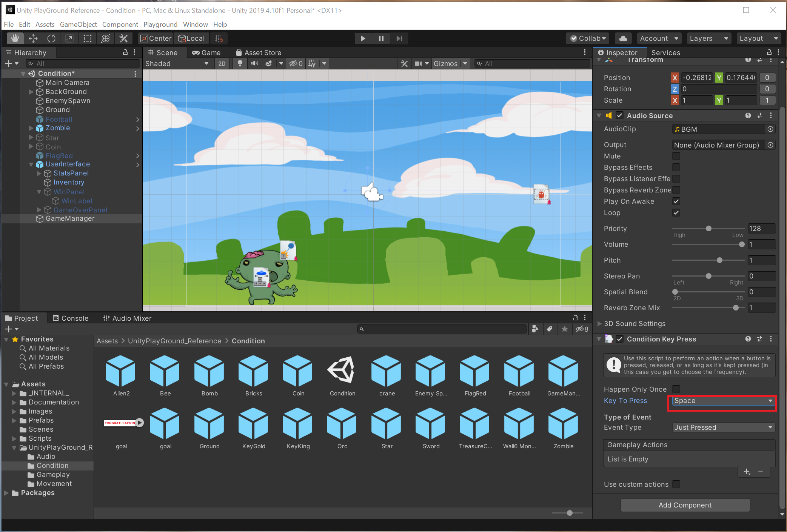Toggle 2D scene view mode
The image size is (787, 532).
click(x=222, y=63)
